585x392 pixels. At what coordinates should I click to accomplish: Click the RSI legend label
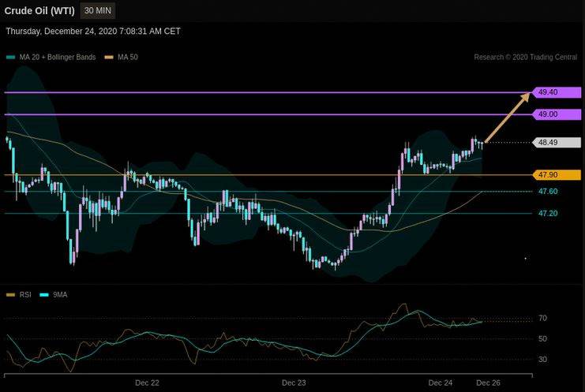point(25,295)
